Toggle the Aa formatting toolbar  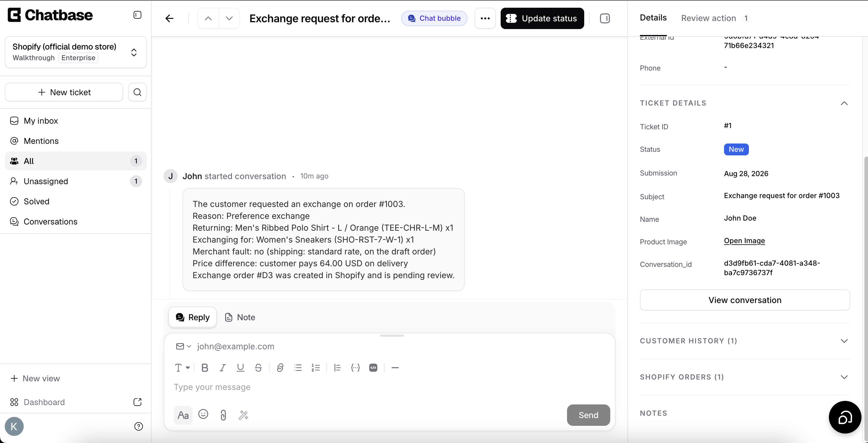point(183,415)
